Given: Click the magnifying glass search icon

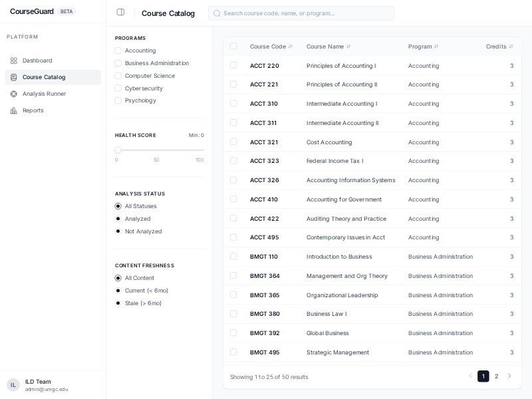Looking at the screenshot, I should coord(217,13).
